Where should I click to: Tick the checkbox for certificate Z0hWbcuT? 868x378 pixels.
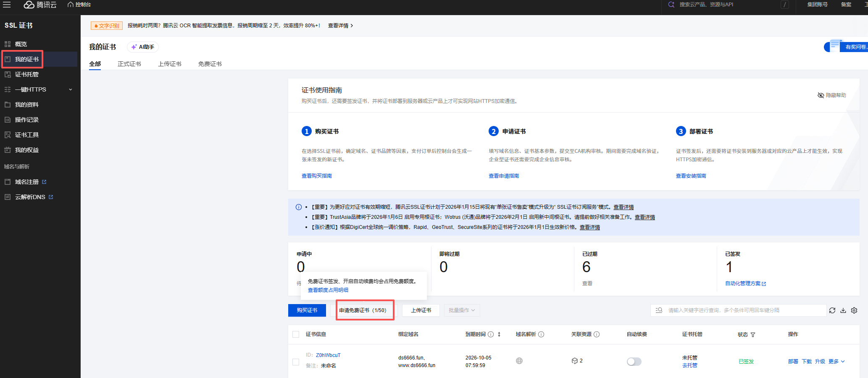pos(296,362)
